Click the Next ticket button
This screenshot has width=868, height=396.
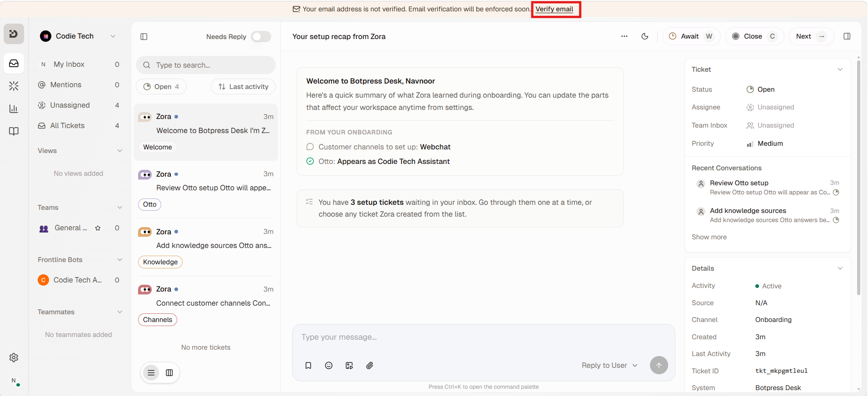(x=811, y=36)
